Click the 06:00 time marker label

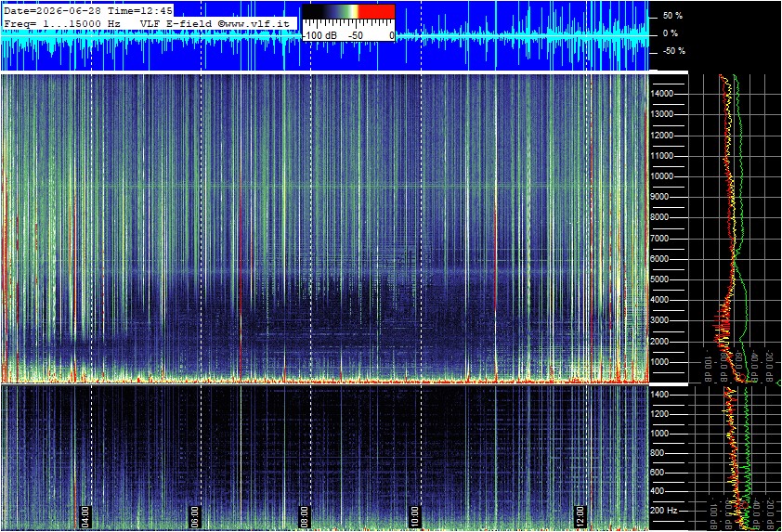[194, 516]
